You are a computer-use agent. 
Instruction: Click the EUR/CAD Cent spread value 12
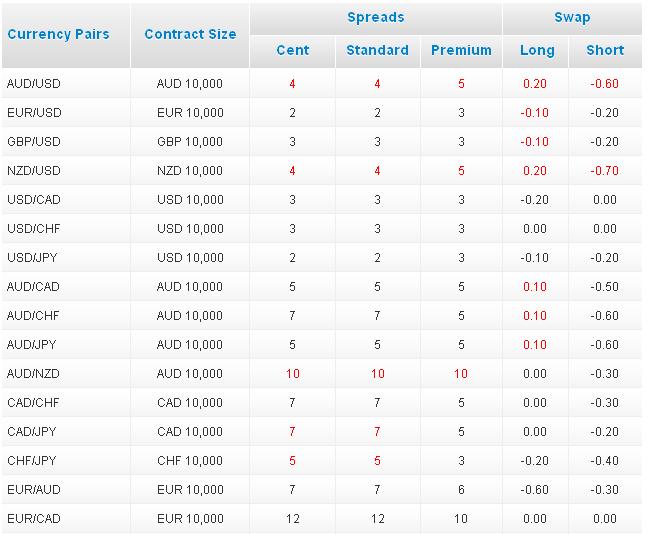293,519
